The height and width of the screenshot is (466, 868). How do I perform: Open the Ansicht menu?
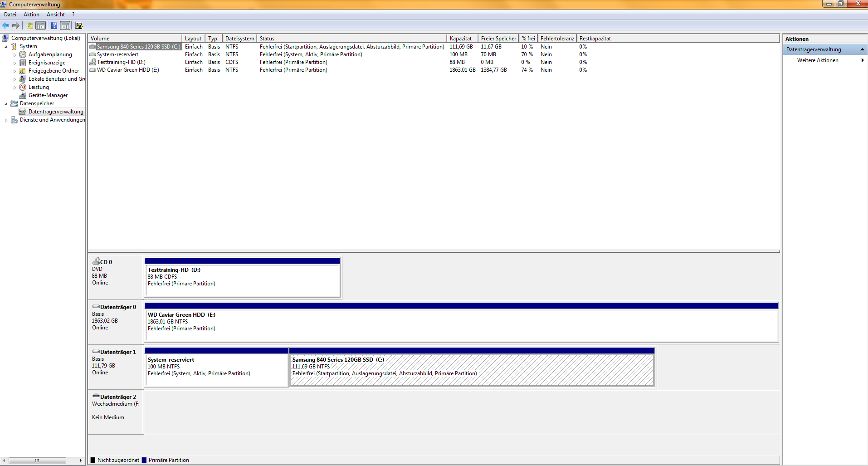[56, 15]
